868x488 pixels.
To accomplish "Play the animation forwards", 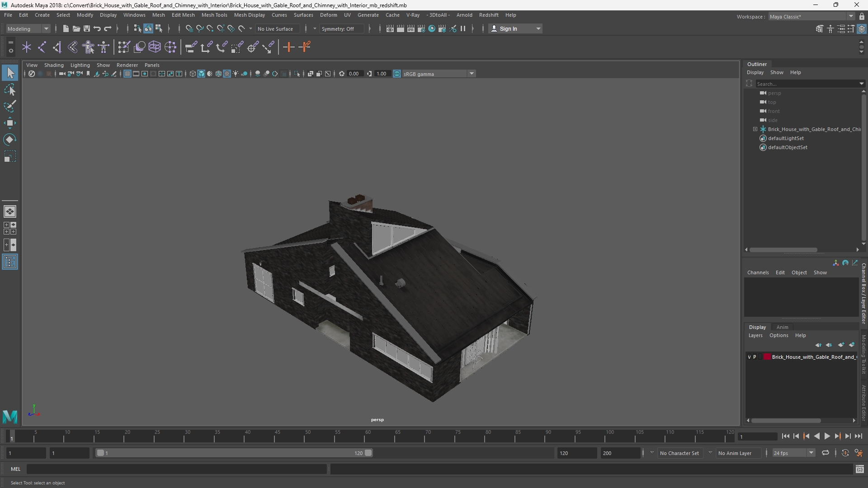I will click(x=827, y=436).
